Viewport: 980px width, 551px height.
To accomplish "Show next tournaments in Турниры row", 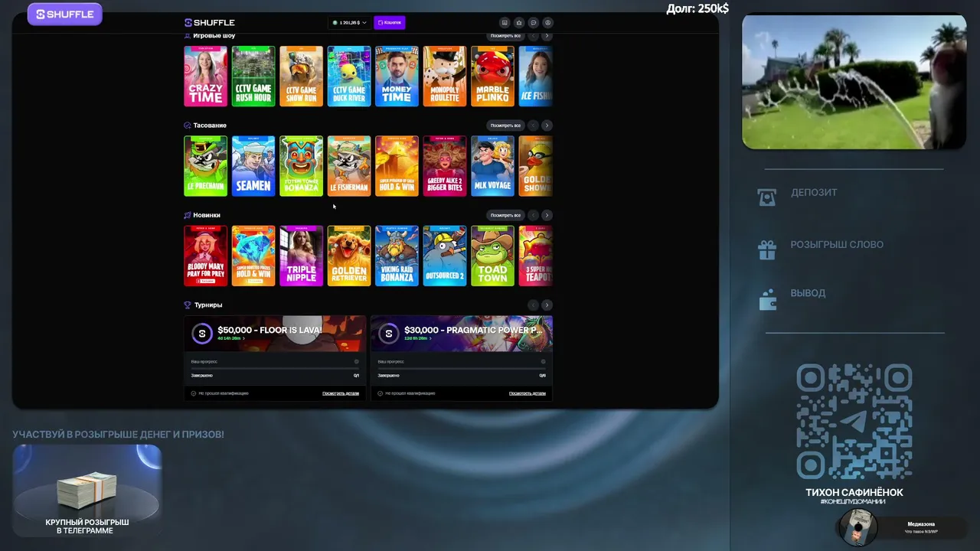I will point(547,305).
